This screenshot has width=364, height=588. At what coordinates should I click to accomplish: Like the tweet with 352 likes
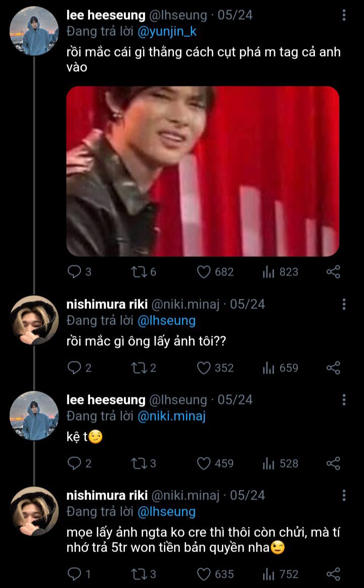(x=204, y=368)
